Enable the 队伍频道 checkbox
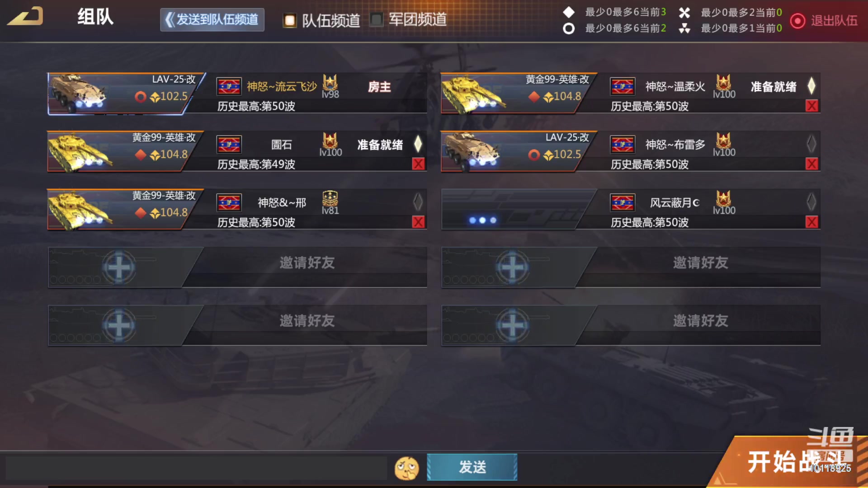Screen dimensions: 868x488 pos(289,20)
